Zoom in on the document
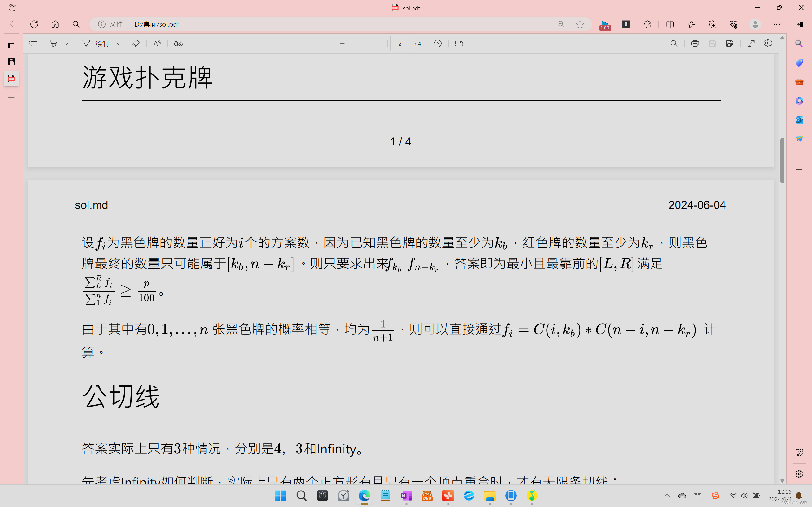 click(x=359, y=43)
